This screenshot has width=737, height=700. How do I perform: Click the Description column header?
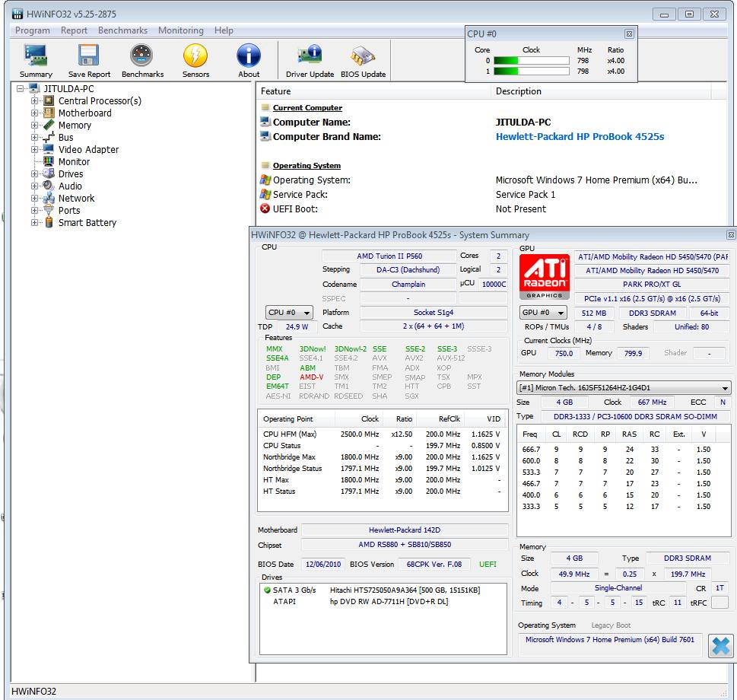pos(601,91)
